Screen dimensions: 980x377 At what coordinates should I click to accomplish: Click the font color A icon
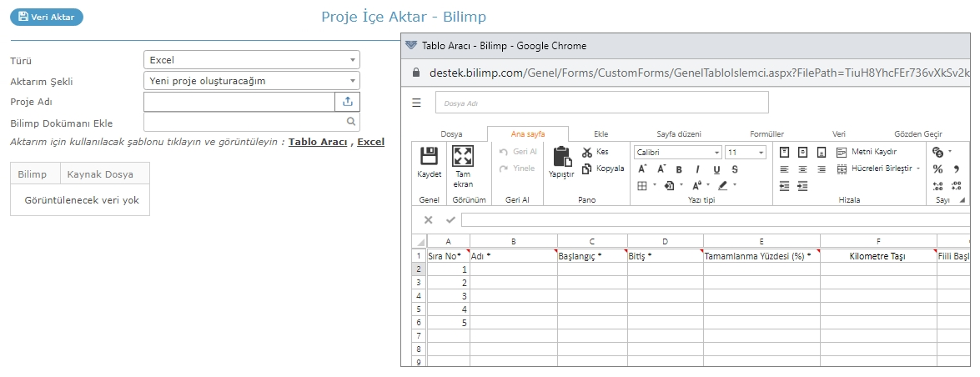point(696,186)
